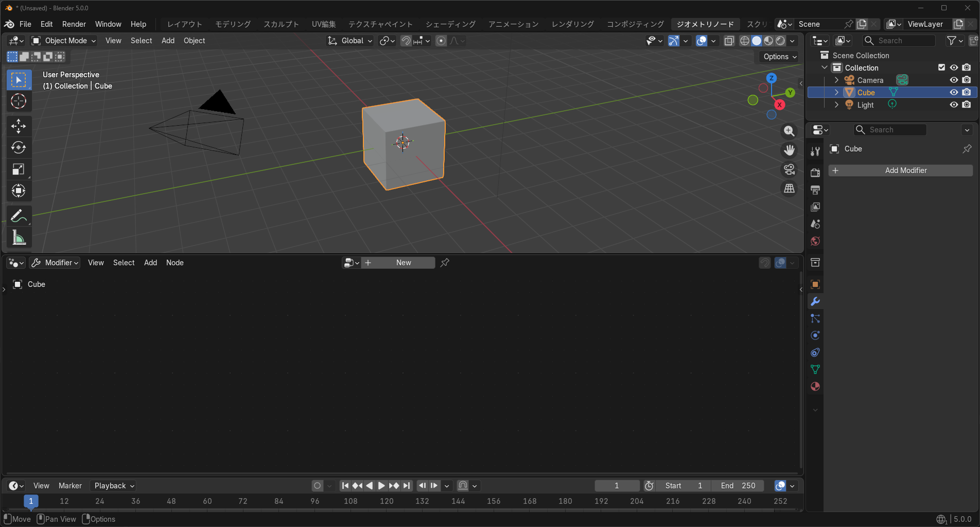This screenshot has height=527, width=980.
Task: Disable render for Camera object
Action: point(967,80)
